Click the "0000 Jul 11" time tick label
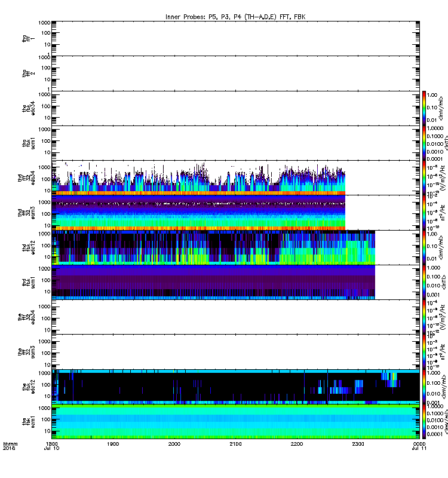Image resolution: width=448 pixels, height=478 pixels. point(419,446)
